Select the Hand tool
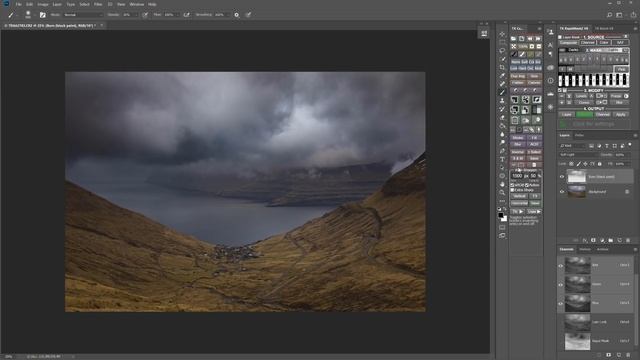640x360 pixels. [x=502, y=184]
